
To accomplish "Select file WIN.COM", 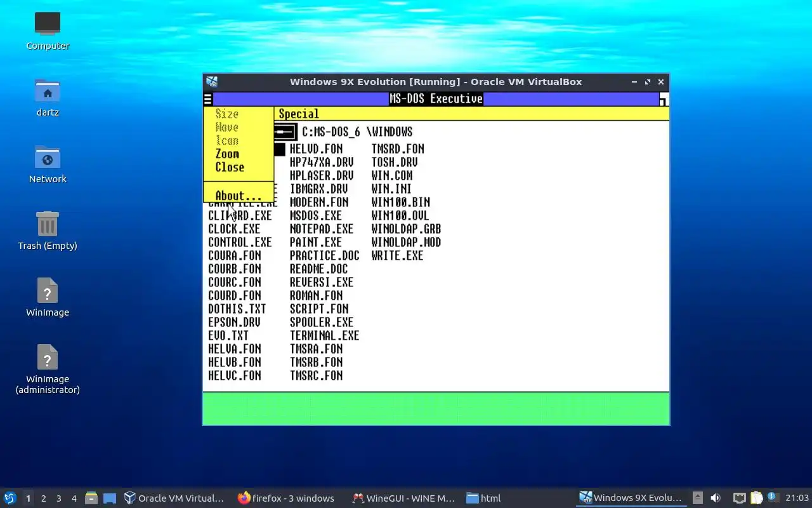I will click(392, 176).
